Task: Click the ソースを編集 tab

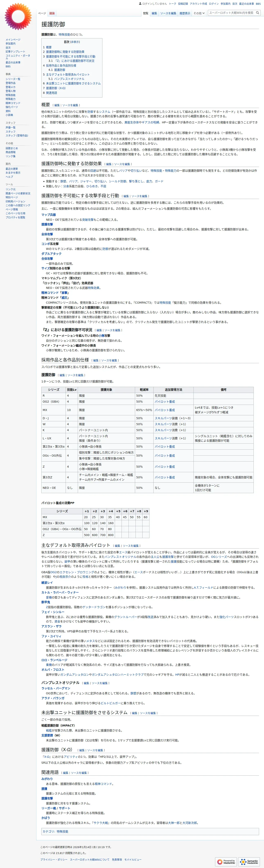Action: pos(168,13)
